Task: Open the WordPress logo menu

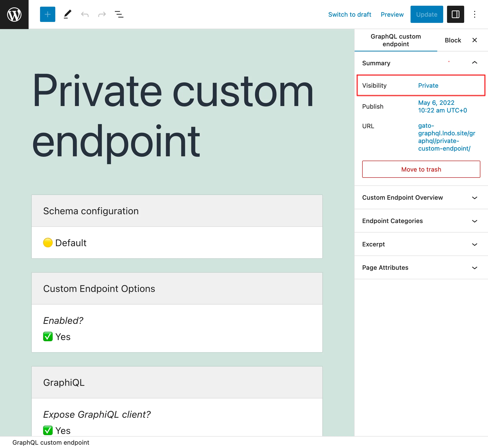Action: coord(14,14)
